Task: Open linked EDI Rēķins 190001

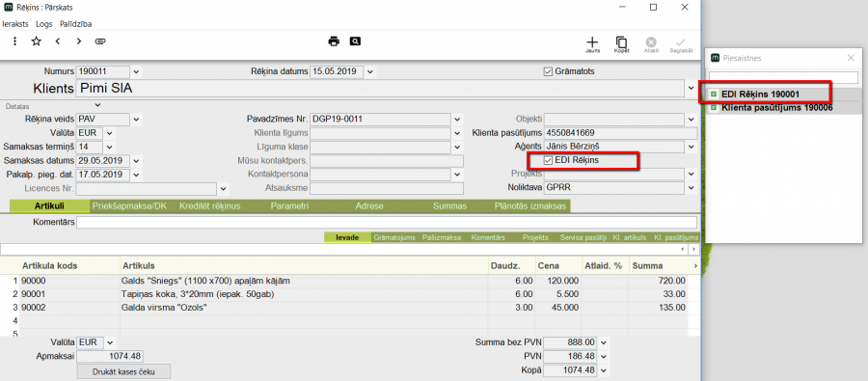Action: (760, 95)
